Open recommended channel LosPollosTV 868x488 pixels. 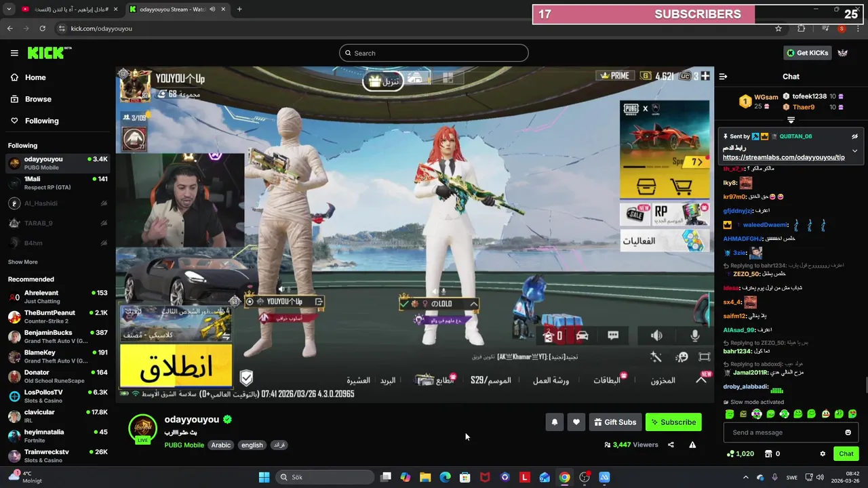pos(58,396)
